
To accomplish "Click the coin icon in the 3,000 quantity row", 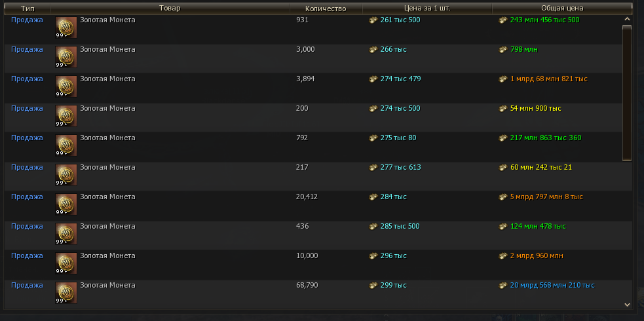I will tap(66, 57).
